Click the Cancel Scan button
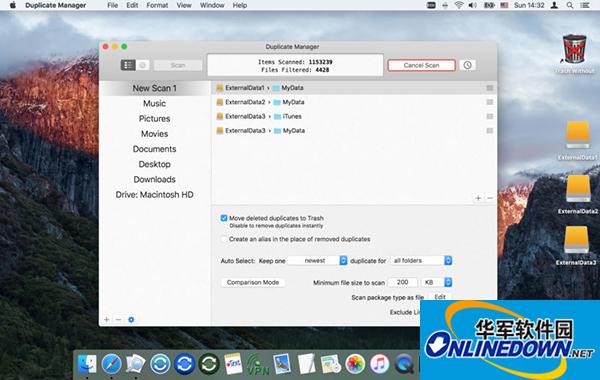600x380 pixels. 421,65
